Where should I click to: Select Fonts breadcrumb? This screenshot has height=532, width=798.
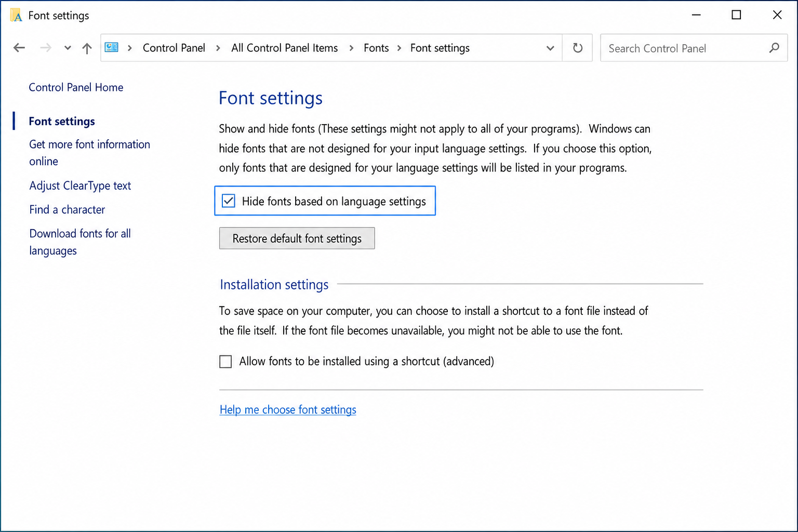click(376, 48)
